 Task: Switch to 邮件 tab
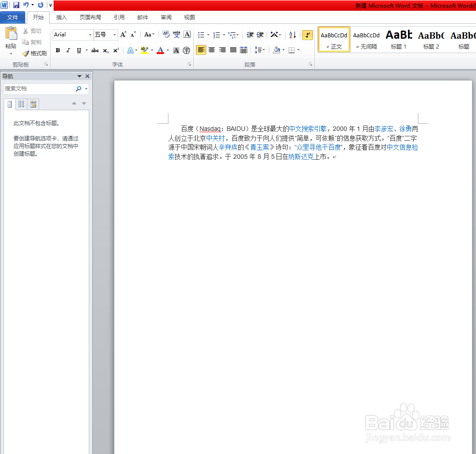[x=143, y=17]
